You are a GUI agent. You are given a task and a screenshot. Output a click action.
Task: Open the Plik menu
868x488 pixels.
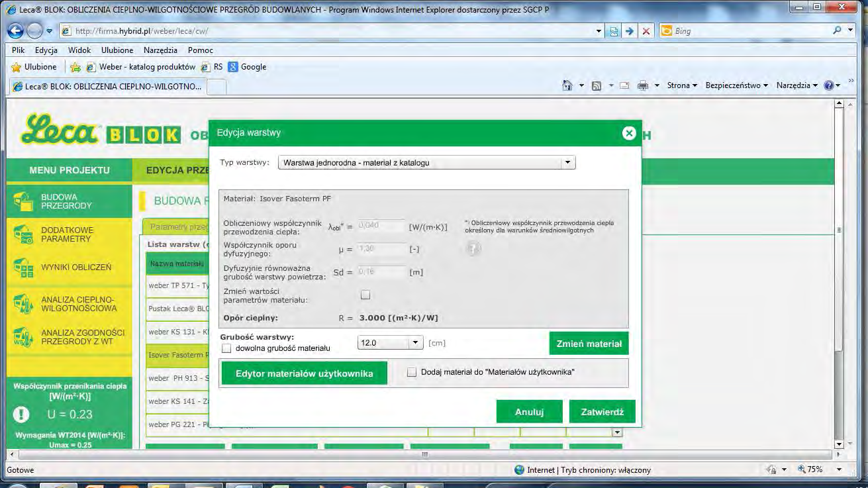[19, 50]
